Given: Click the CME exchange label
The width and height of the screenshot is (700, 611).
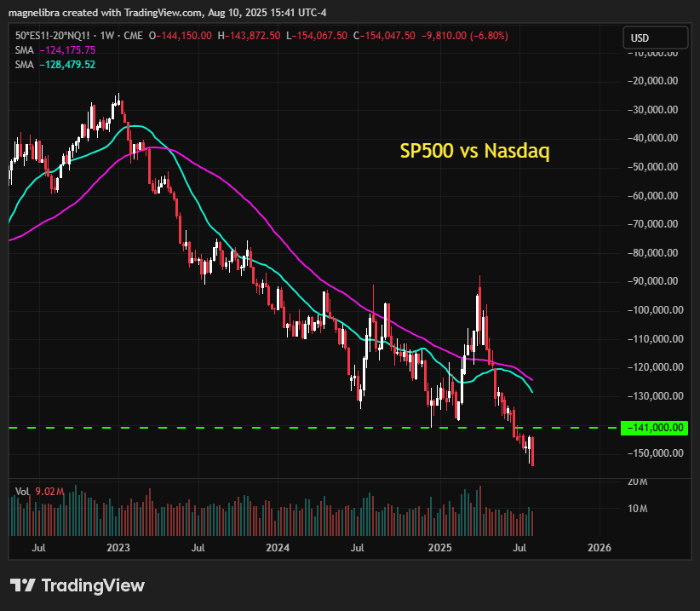Looking at the screenshot, I should pyautogui.click(x=133, y=36).
